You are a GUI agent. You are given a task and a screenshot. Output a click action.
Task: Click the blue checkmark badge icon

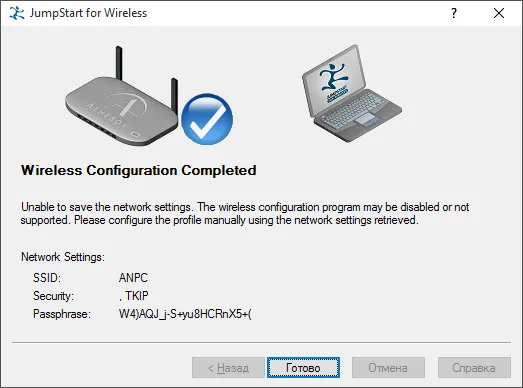pos(207,119)
